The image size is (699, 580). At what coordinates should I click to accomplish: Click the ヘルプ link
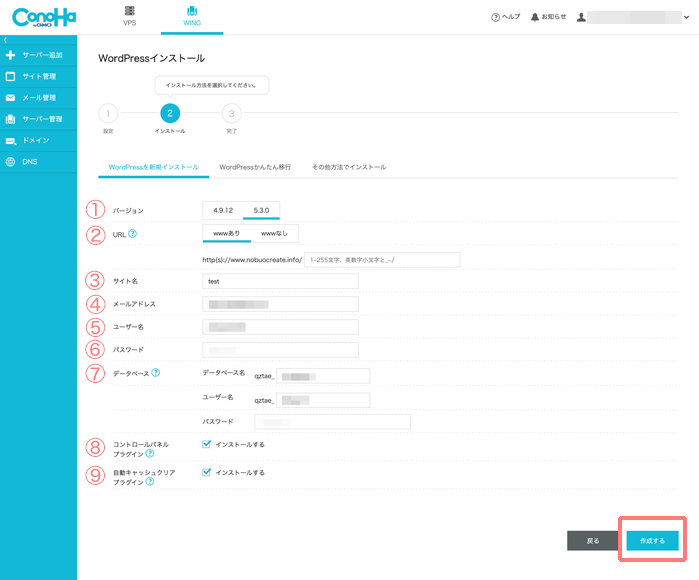(x=511, y=17)
